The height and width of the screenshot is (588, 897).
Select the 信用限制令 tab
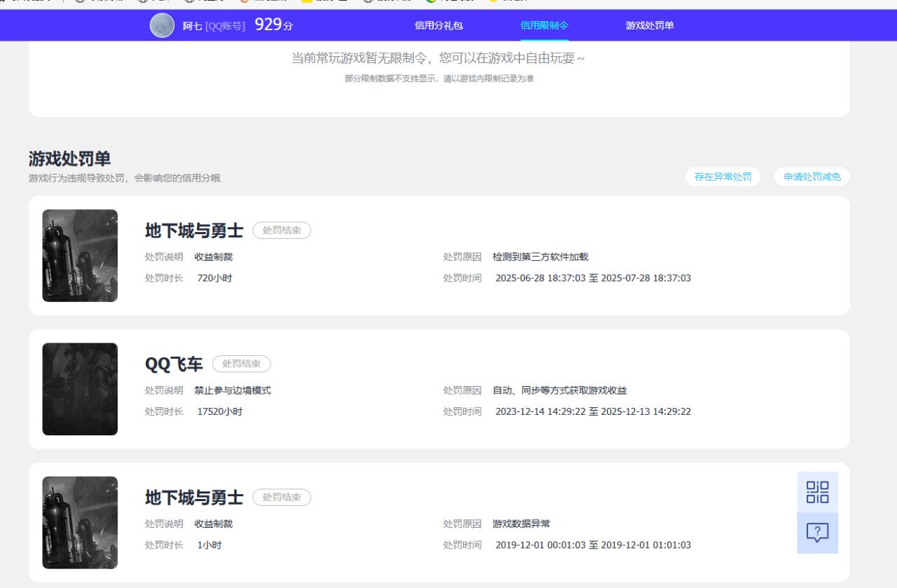544,26
